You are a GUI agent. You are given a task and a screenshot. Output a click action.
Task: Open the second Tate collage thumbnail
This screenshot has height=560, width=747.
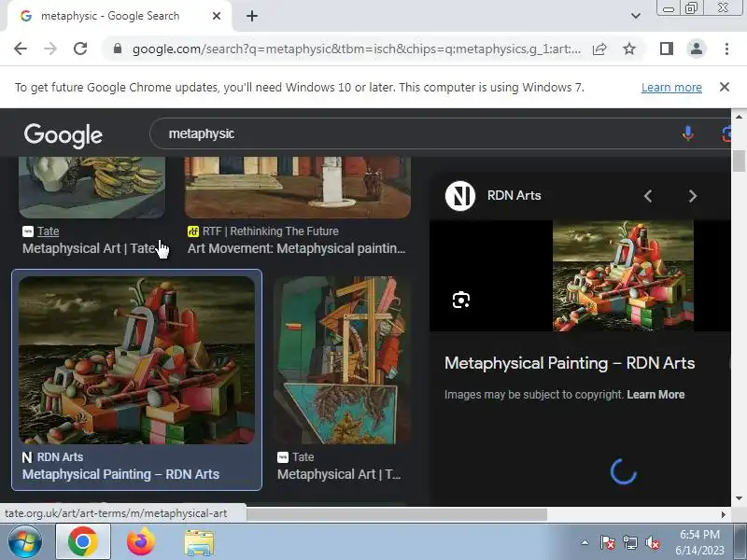pyautogui.click(x=342, y=360)
